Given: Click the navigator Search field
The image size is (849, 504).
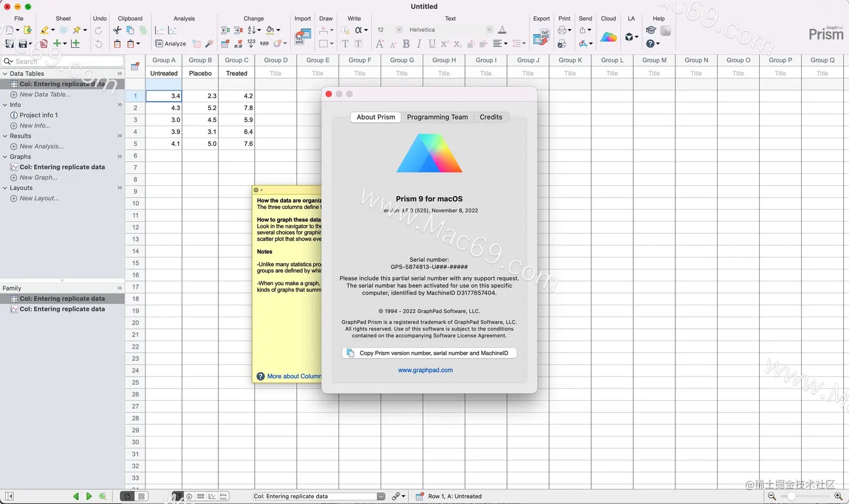Looking at the screenshot, I should click(x=62, y=61).
